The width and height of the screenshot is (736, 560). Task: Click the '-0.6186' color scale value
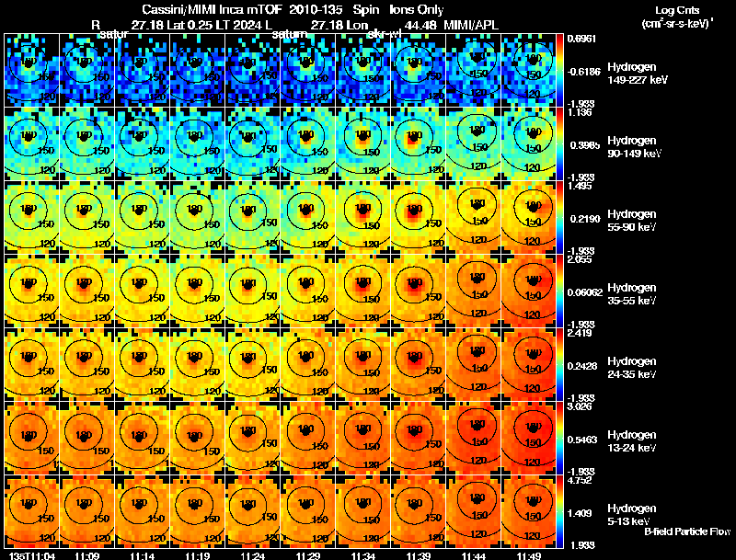[583, 72]
